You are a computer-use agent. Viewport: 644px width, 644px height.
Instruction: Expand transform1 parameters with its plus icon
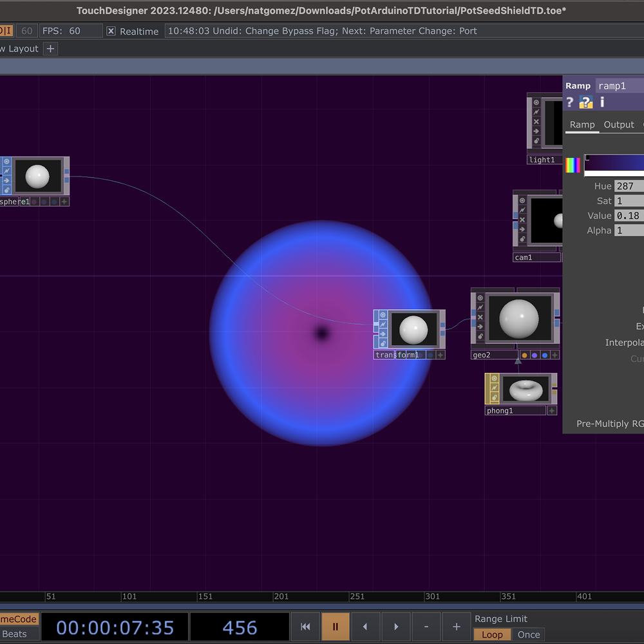(440, 355)
